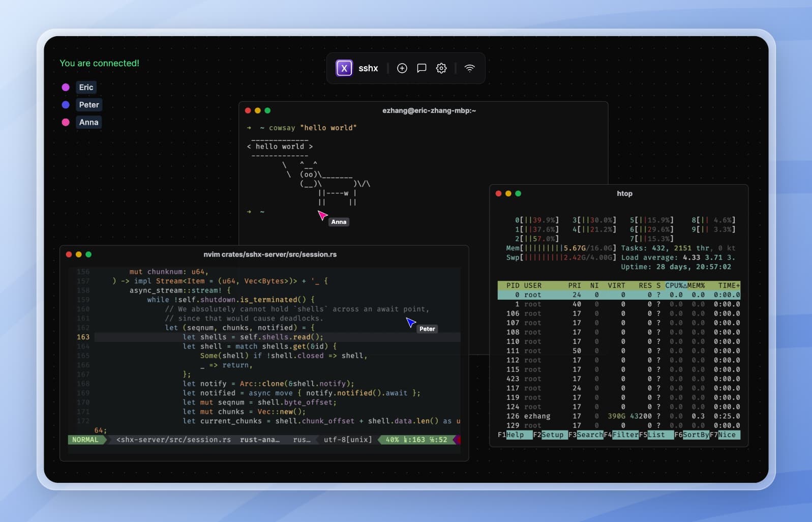Screen dimensions: 812x522
Task: Click the htop window title
Action: (x=624, y=193)
